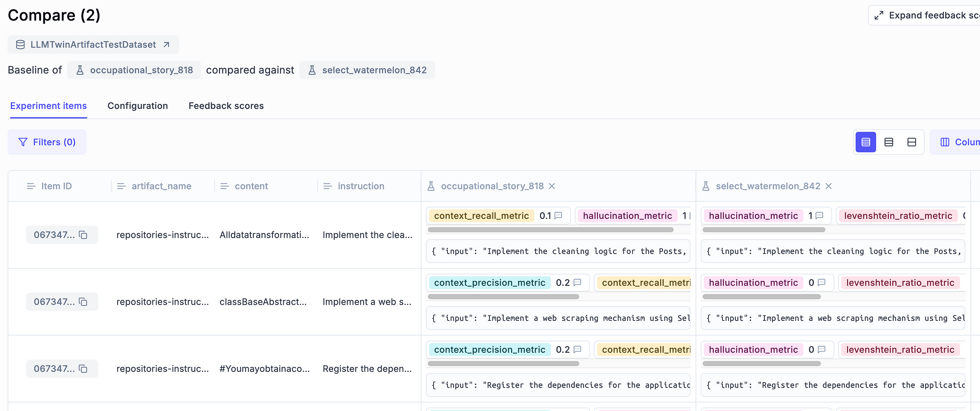This screenshot has width=980, height=411.
Task: Click score scrollbar in first row of select_watermelon_842
Action: tap(764, 230)
